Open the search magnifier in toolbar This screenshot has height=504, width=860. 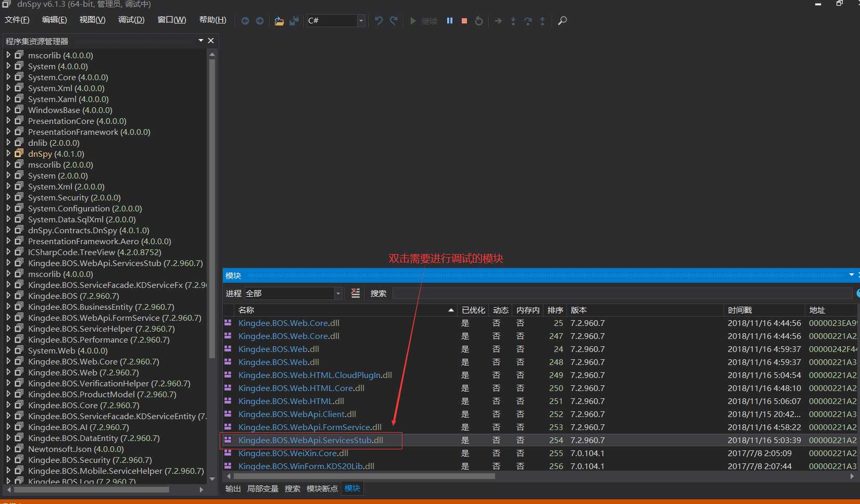[562, 21]
